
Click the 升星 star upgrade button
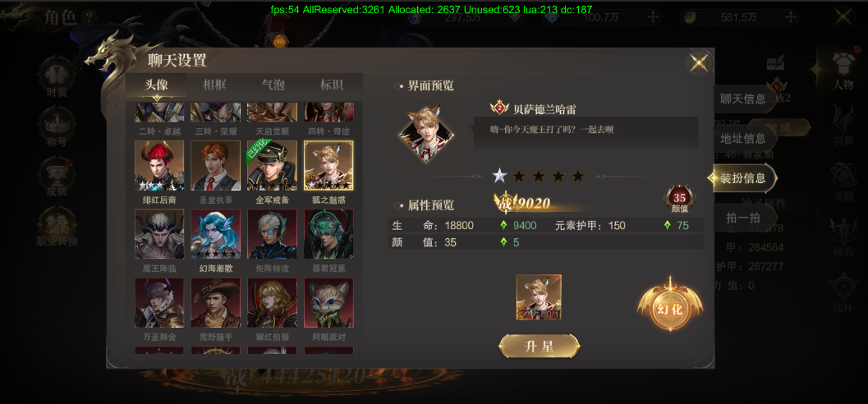[540, 347]
